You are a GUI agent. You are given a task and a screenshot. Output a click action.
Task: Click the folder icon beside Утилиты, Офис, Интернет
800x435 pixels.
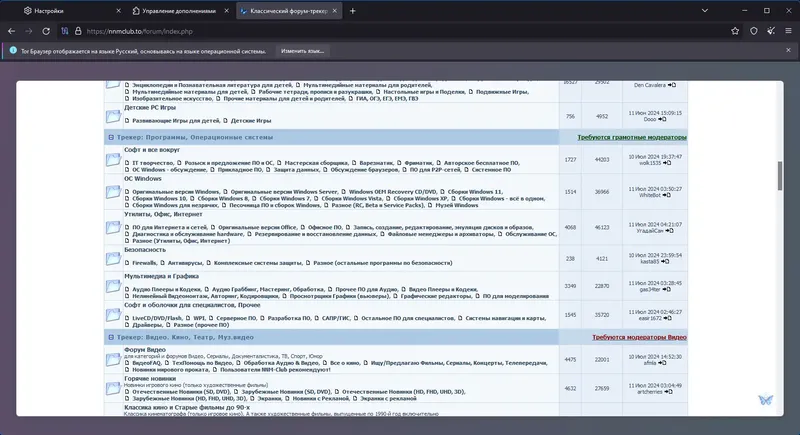113,227
